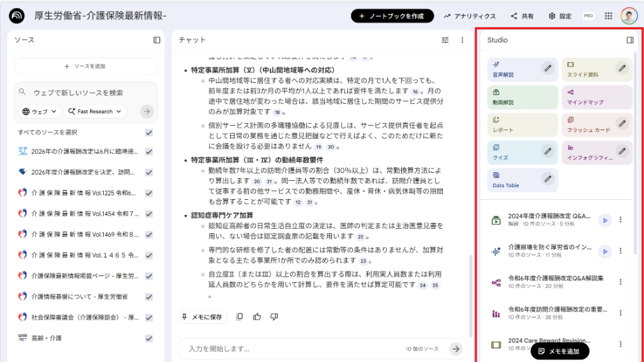The width and height of the screenshot is (644, 362).
Task: Open the chat panel three-dot menu
Action: (462, 40)
